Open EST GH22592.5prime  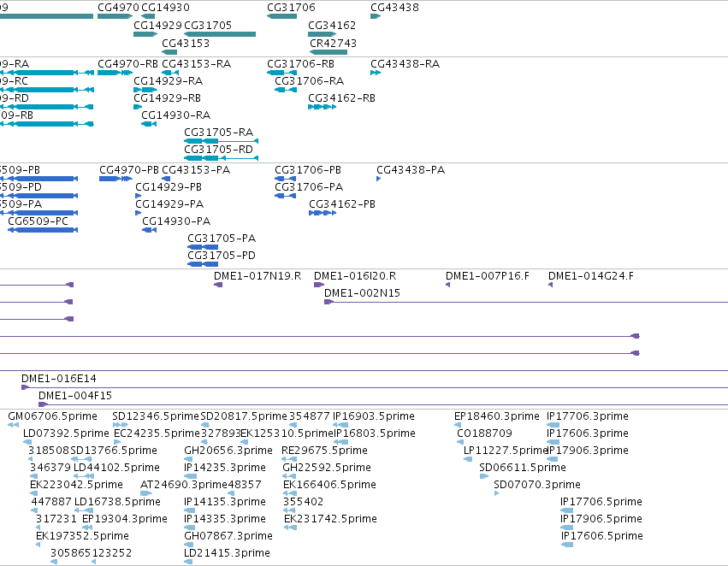[327, 468]
